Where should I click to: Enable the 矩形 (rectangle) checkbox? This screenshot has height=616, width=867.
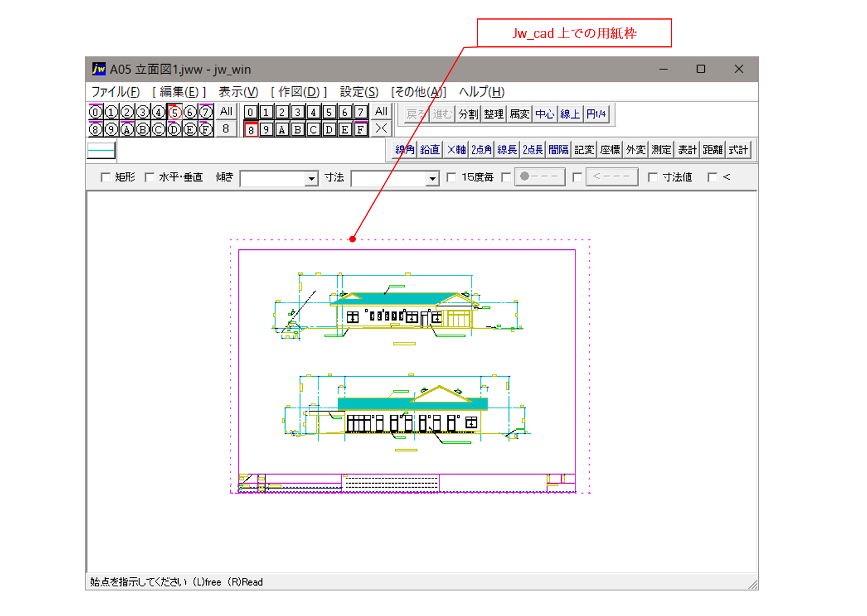[106, 177]
